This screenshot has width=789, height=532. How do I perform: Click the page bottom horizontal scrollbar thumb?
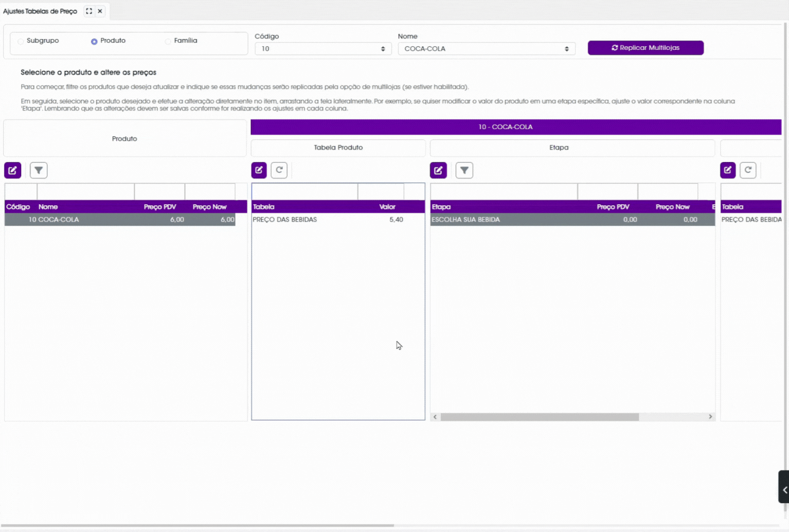(197, 525)
